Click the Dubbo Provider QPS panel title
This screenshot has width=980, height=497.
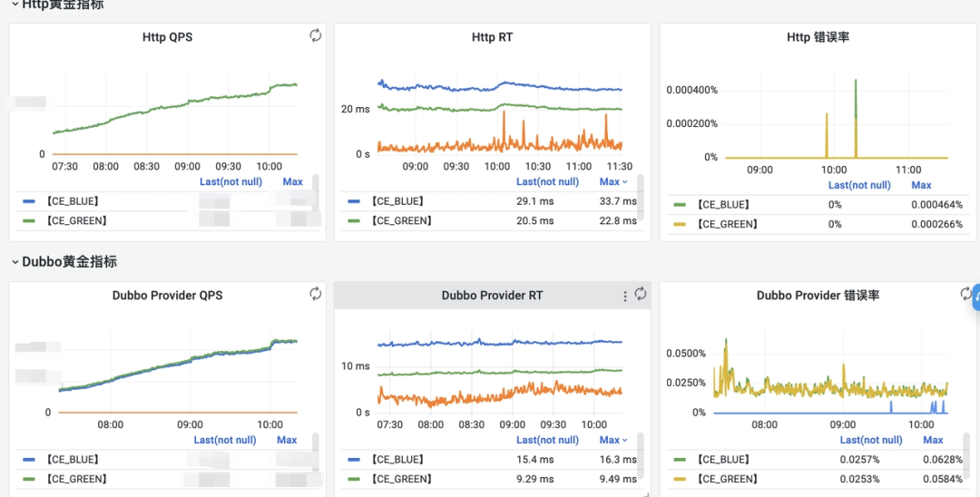click(168, 296)
